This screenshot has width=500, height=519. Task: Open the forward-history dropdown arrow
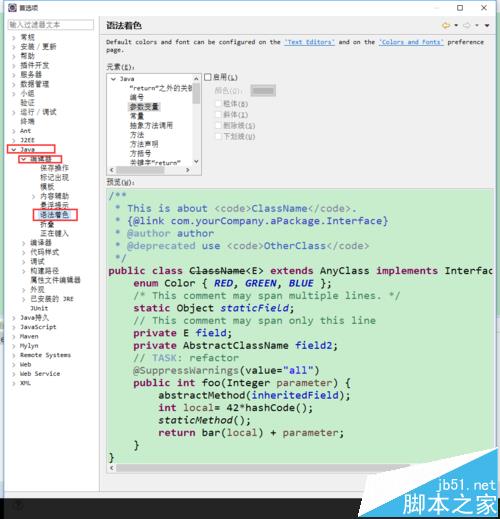tap(477, 25)
